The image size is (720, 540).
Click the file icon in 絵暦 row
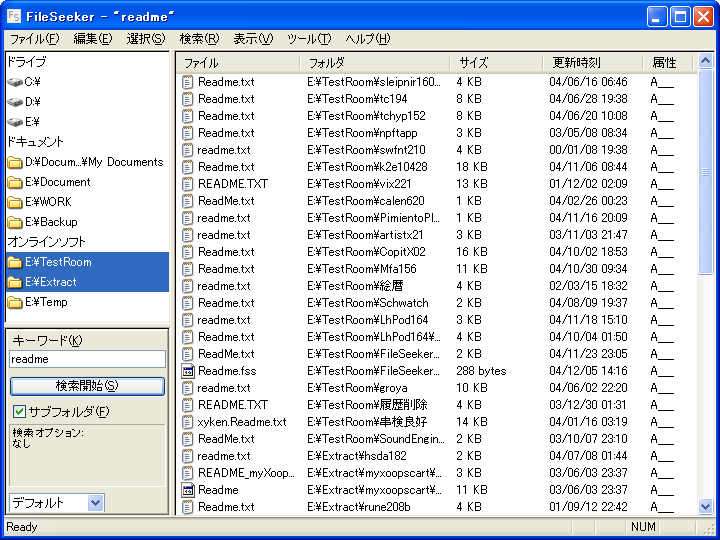pos(187,286)
